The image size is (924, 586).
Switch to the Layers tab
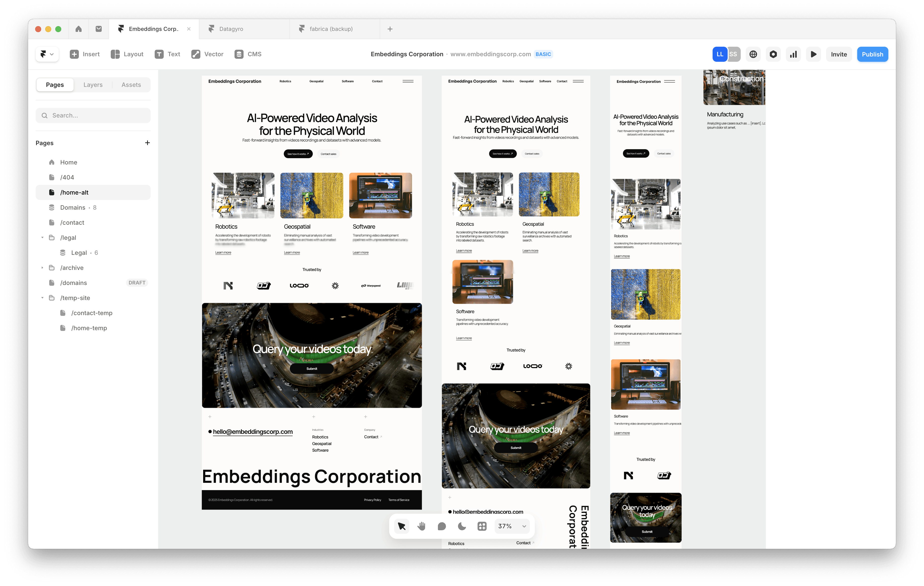[93, 85]
